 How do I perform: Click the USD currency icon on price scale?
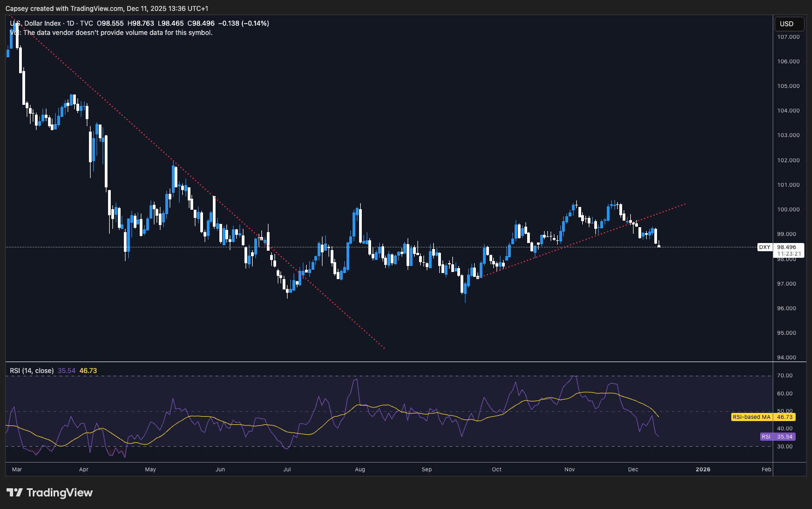[789, 23]
